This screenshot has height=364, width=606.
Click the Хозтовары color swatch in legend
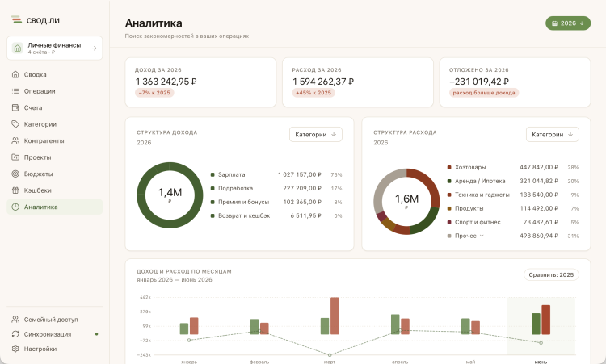point(449,168)
